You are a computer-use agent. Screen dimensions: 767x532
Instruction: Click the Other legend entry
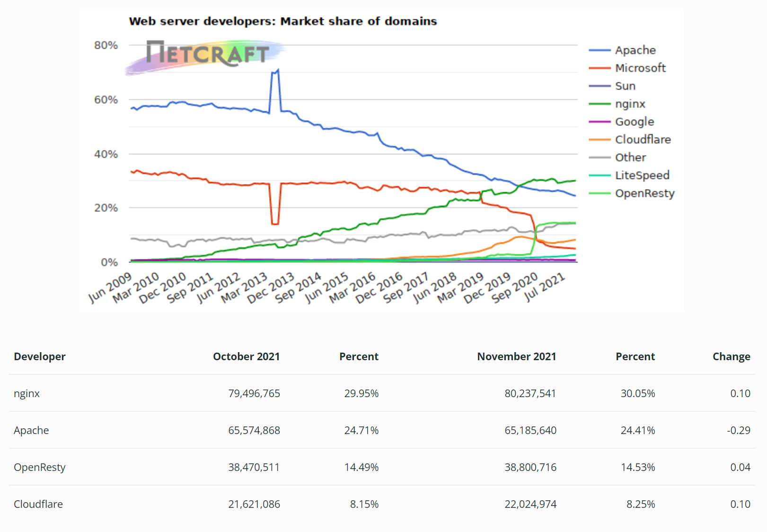pyautogui.click(x=617, y=158)
